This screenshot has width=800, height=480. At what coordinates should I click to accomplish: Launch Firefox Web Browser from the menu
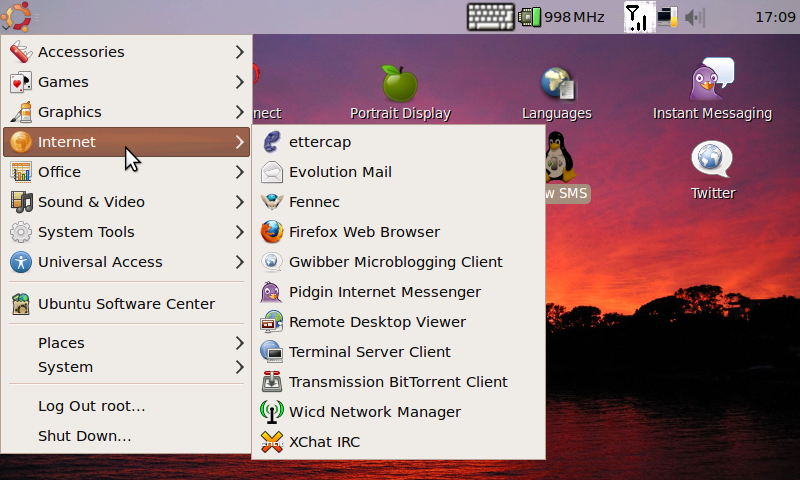[364, 232]
